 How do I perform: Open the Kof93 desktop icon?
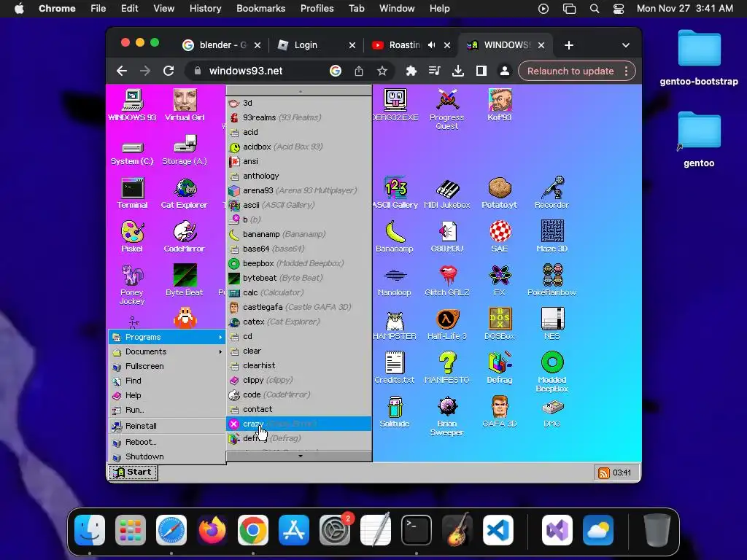pos(500,105)
